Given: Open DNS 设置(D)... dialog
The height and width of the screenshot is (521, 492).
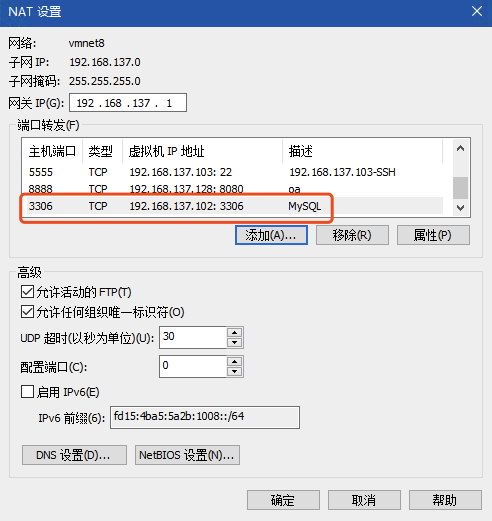Looking at the screenshot, I should pos(74,455).
